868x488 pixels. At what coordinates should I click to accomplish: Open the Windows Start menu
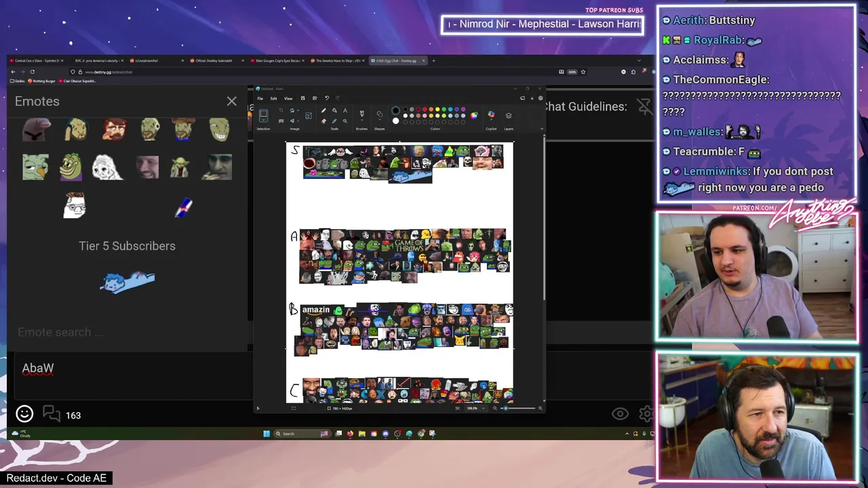(x=267, y=434)
